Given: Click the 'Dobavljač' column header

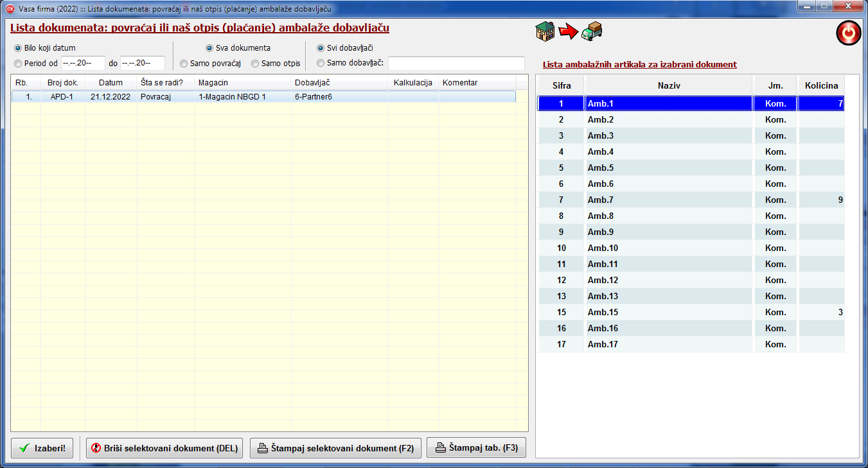Looking at the screenshot, I should [339, 83].
